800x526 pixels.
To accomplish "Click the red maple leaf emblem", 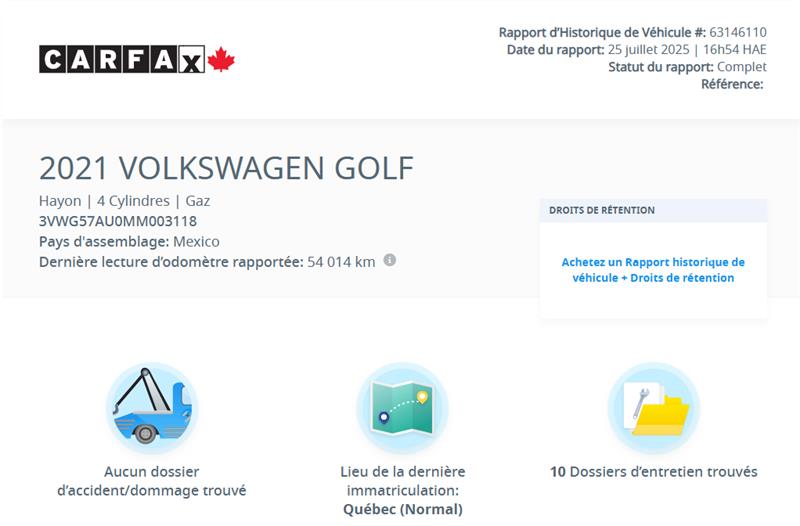I will click(221, 59).
